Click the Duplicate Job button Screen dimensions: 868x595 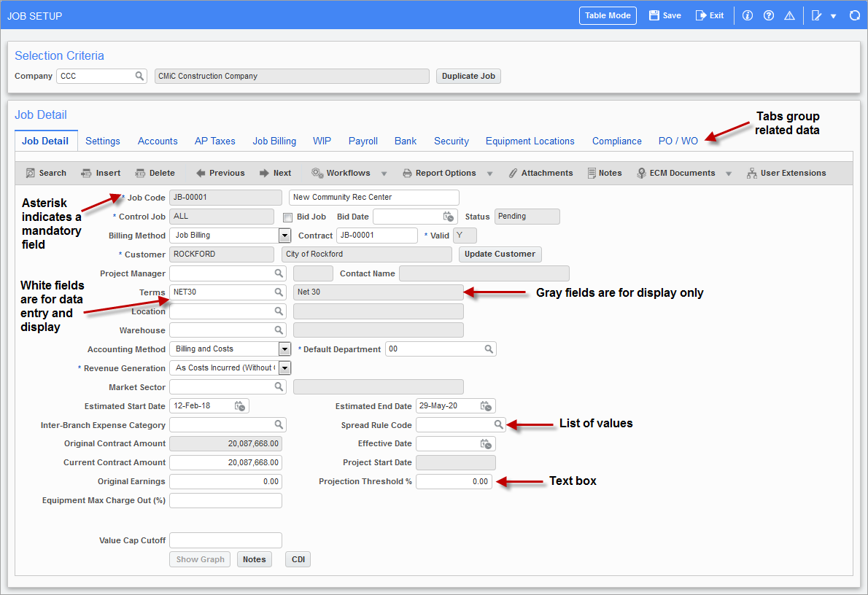pyautogui.click(x=468, y=76)
